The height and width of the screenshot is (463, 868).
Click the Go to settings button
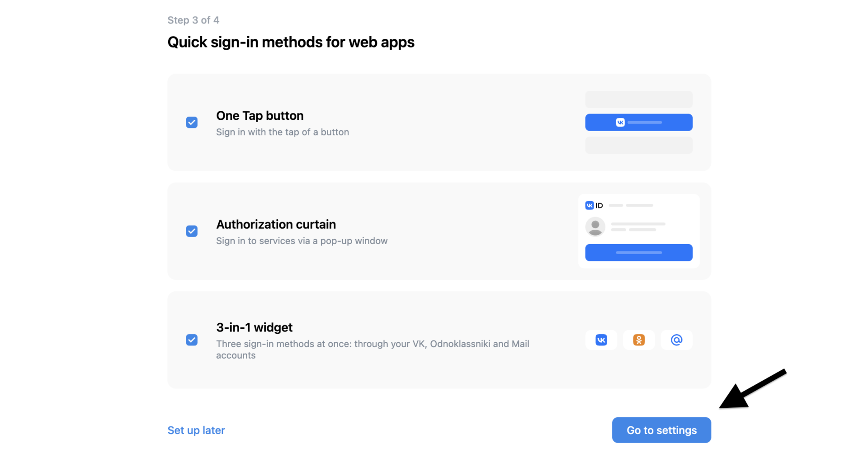661,430
